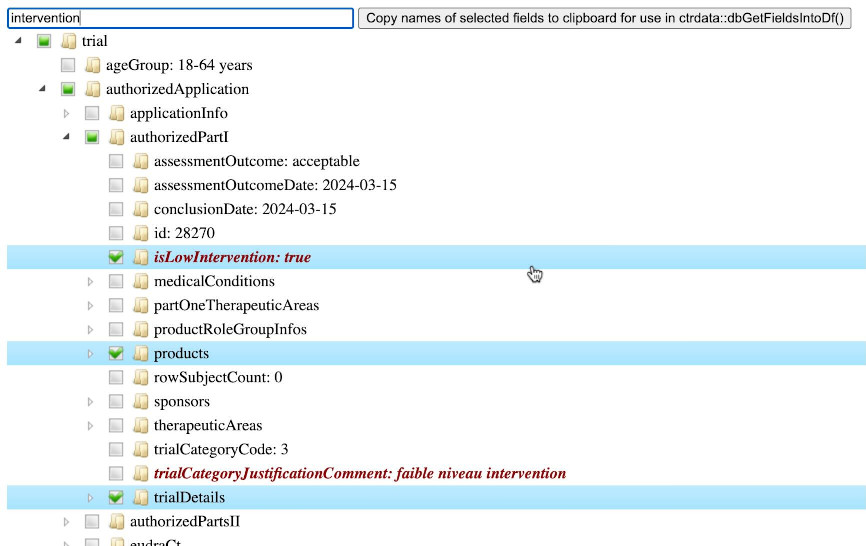Select trialCategoryJustificationComment entry

tap(359, 473)
